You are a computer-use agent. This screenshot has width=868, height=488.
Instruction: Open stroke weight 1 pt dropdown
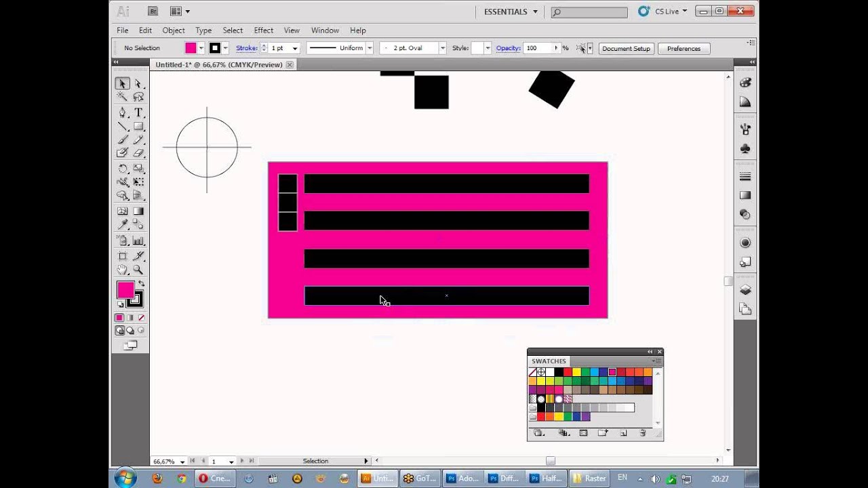tap(295, 48)
